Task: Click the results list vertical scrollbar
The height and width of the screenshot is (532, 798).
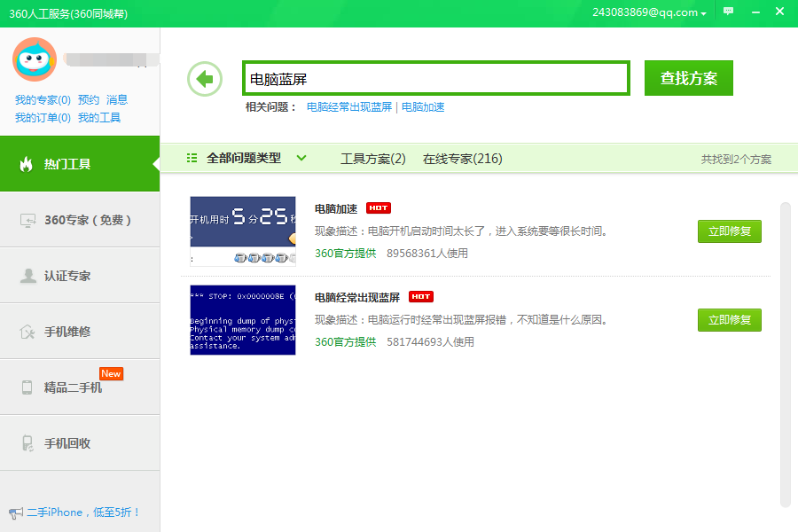Action: tap(785, 355)
